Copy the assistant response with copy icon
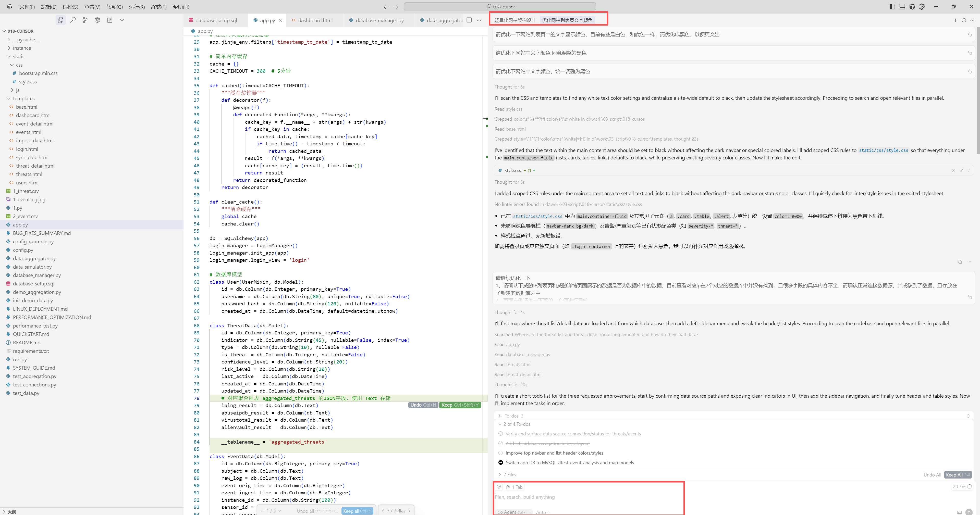Viewport: 980px width, 515px height. 960,262
